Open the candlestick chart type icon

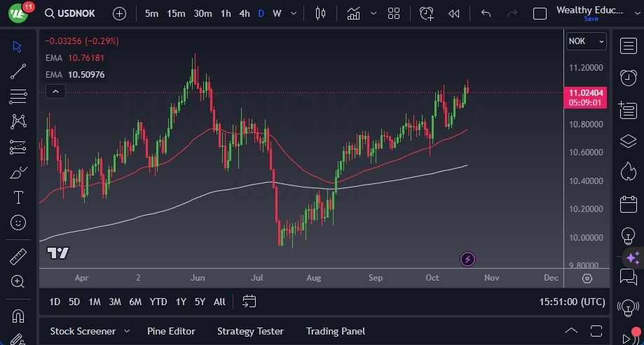pos(321,13)
